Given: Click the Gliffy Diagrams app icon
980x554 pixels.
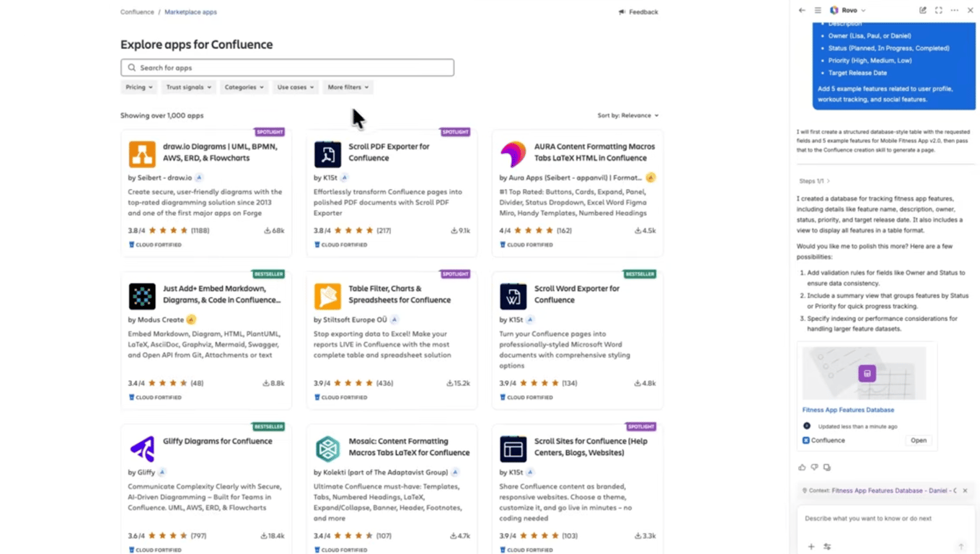Looking at the screenshot, I should 142,449.
